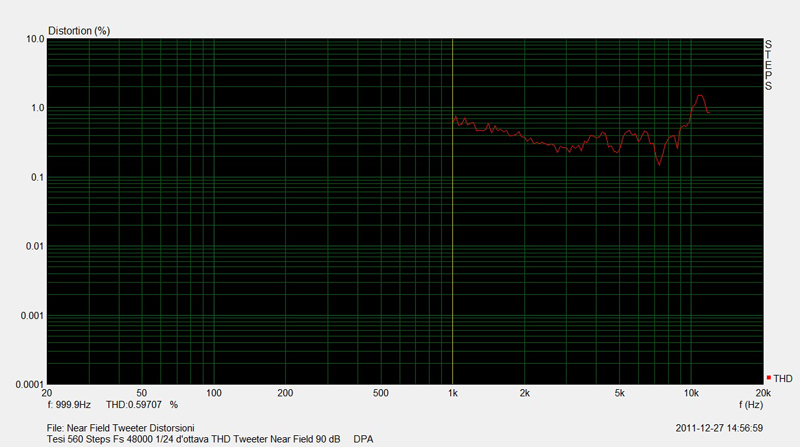This screenshot has height=447, width=800.
Task: Click the 0.01 y-axis tick label
Action: (x=35, y=246)
